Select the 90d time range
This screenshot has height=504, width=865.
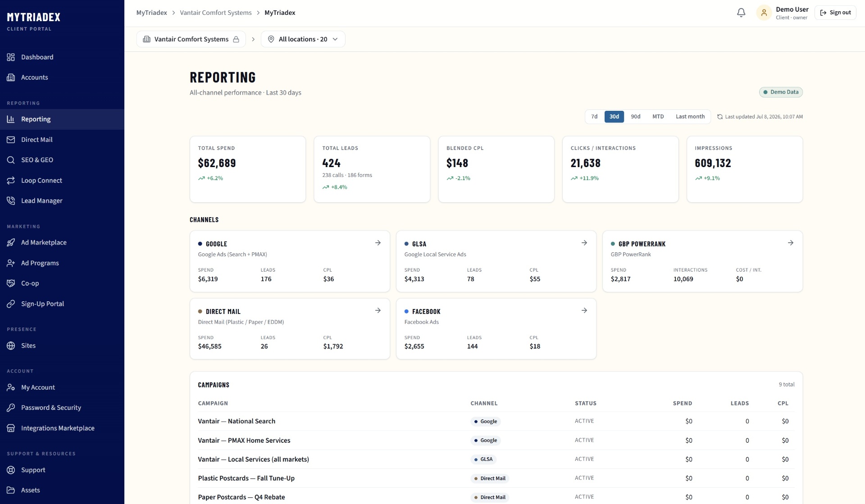click(636, 117)
